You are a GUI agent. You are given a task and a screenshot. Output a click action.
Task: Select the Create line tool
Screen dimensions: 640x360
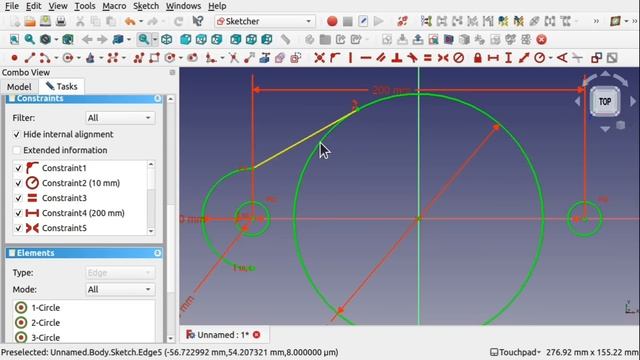(x=29, y=58)
